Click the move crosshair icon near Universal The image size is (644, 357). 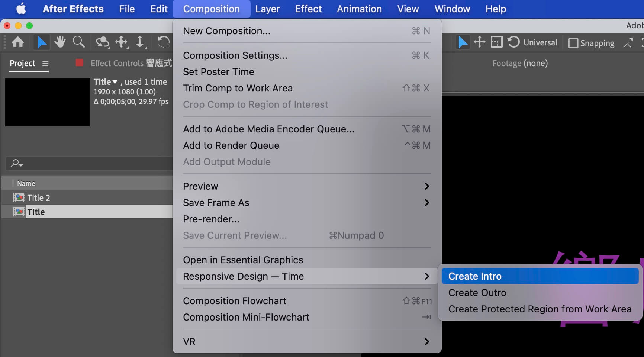click(x=480, y=42)
